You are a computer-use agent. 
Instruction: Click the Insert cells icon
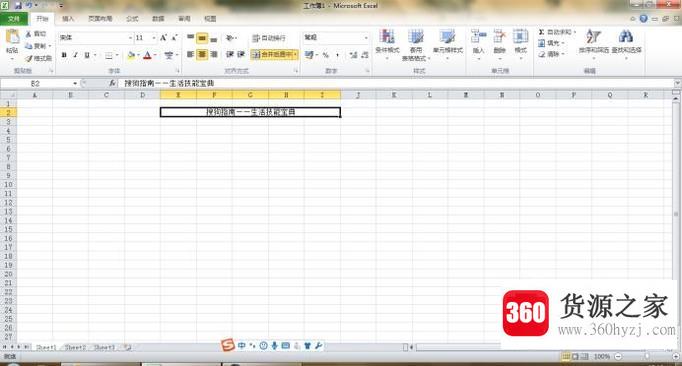pos(478,37)
